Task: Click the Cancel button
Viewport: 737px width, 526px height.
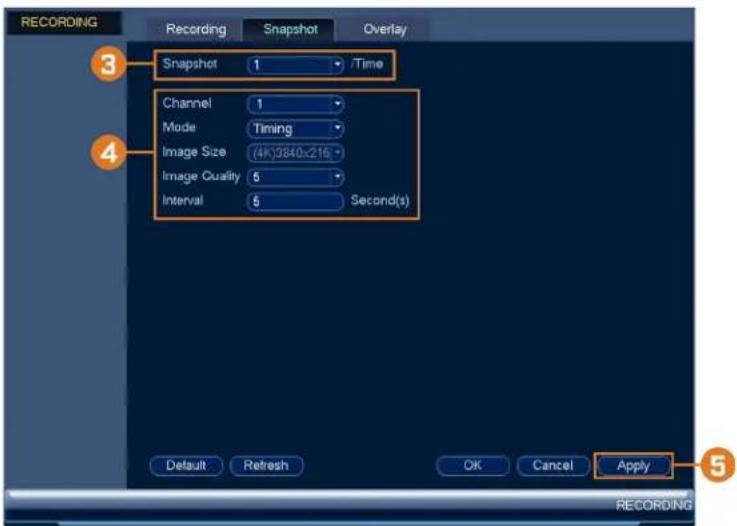Action: pos(553,465)
